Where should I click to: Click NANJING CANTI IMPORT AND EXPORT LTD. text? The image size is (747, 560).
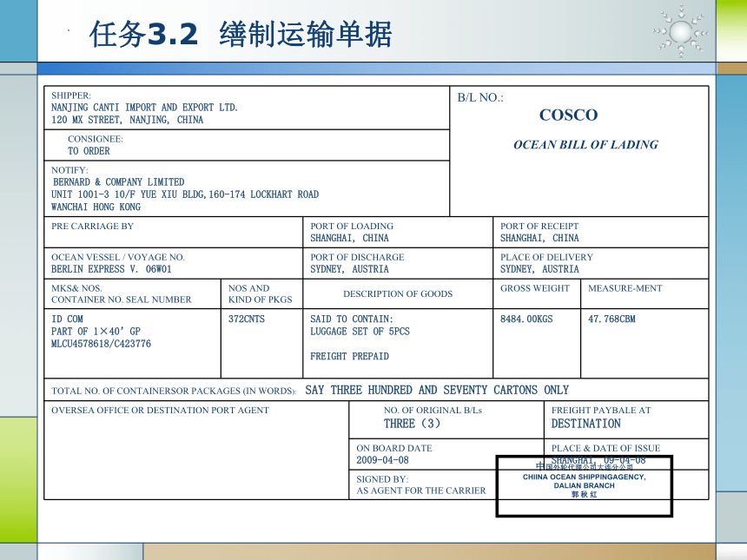coord(144,108)
